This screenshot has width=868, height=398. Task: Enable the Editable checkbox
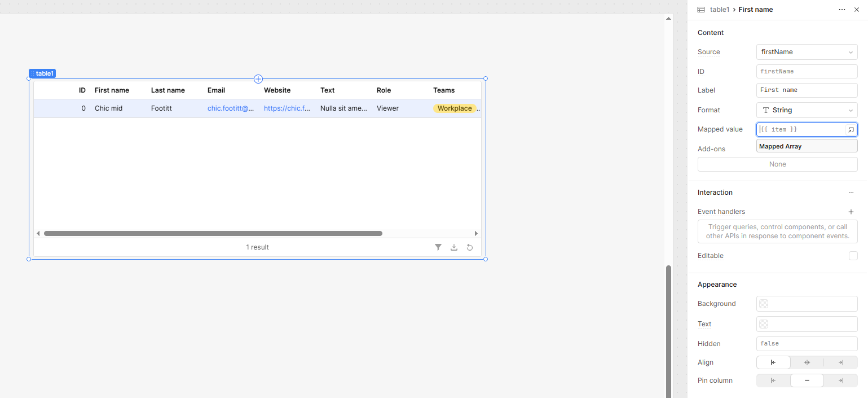853,256
